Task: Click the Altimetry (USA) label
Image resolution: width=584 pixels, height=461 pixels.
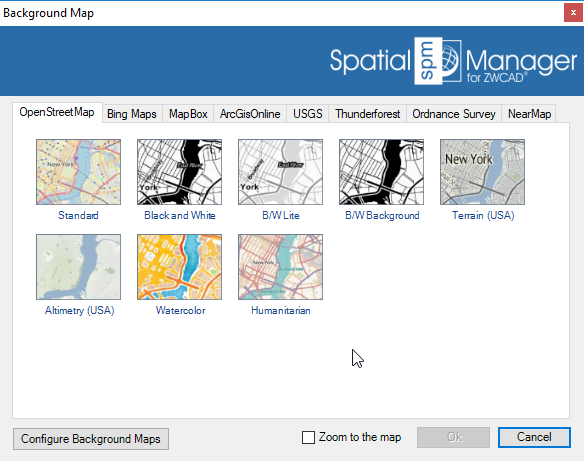Action: pyautogui.click(x=79, y=311)
